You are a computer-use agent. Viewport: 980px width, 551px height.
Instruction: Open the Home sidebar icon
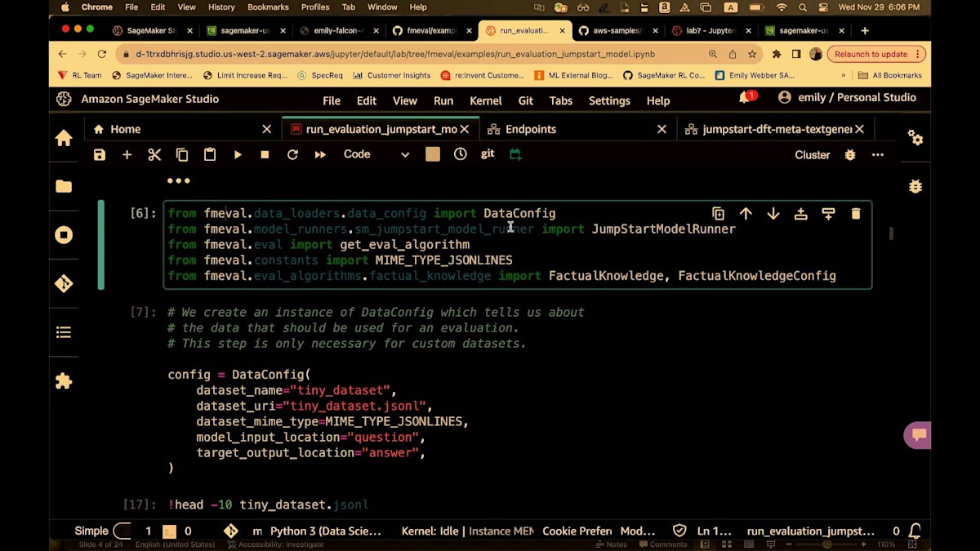click(x=64, y=138)
